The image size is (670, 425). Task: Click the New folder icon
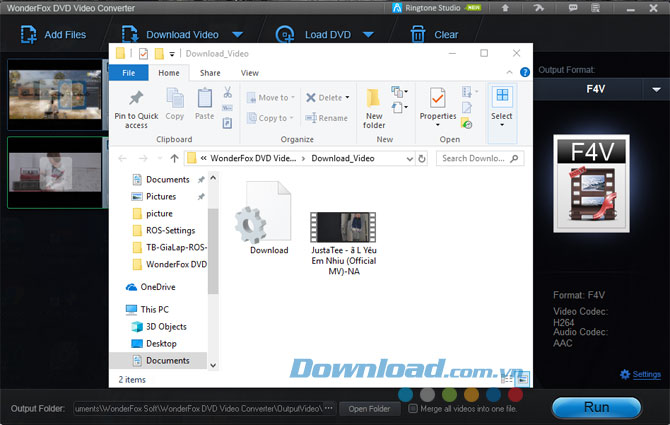click(x=374, y=98)
